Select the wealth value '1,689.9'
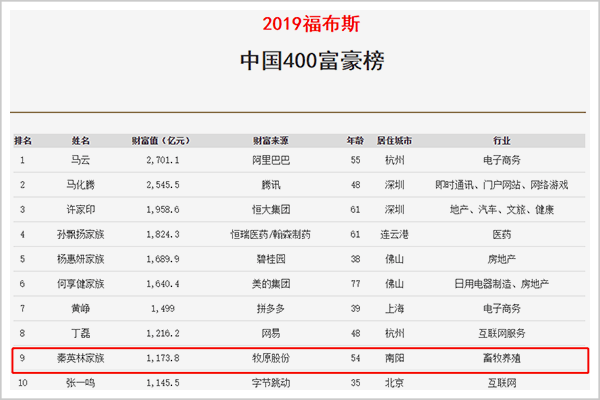This screenshot has height=400, width=600. pos(163,259)
